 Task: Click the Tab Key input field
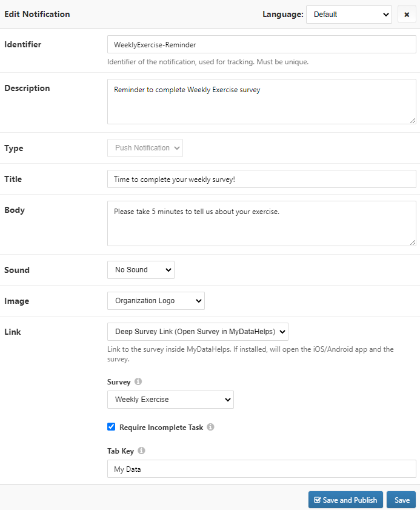tap(261, 469)
